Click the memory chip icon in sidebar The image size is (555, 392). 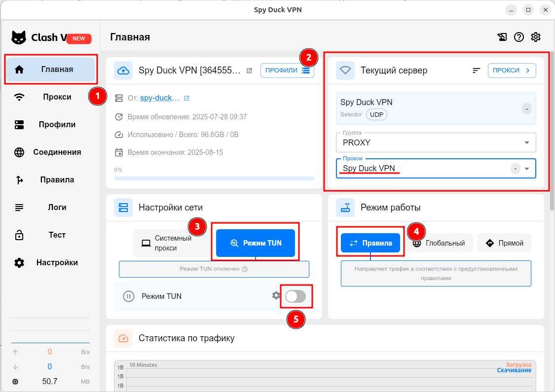pos(15,382)
